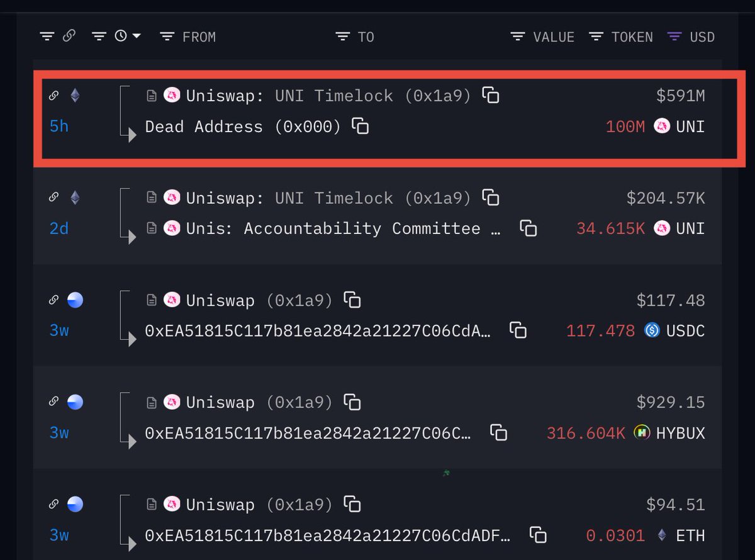Copy the Accountability Committee address

(x=528, y=228)
